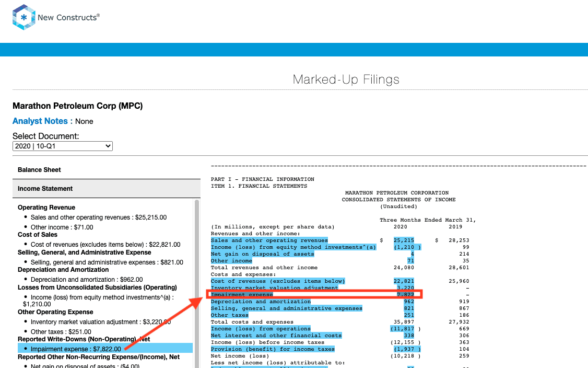
Task: Click the left panel vertical scrollbar
Action: tap(197, 283)
